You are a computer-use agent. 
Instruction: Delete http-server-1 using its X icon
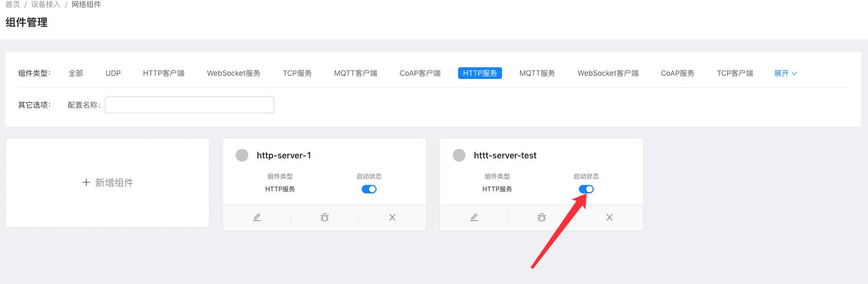[x=392, y=217]
